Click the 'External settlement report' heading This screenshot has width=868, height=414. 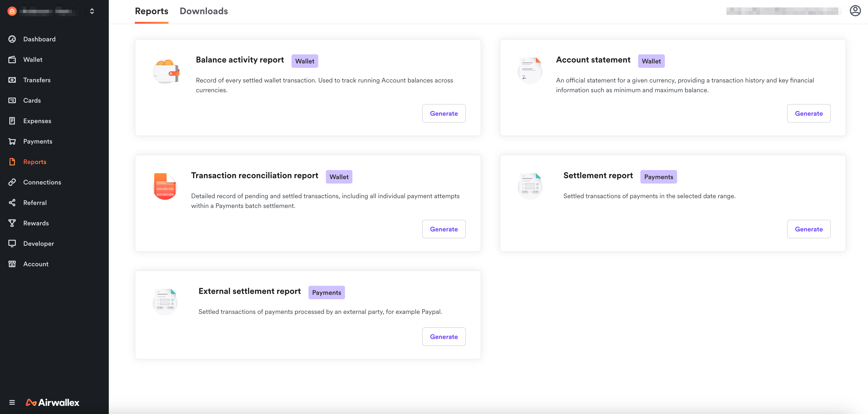coord(250,291)
